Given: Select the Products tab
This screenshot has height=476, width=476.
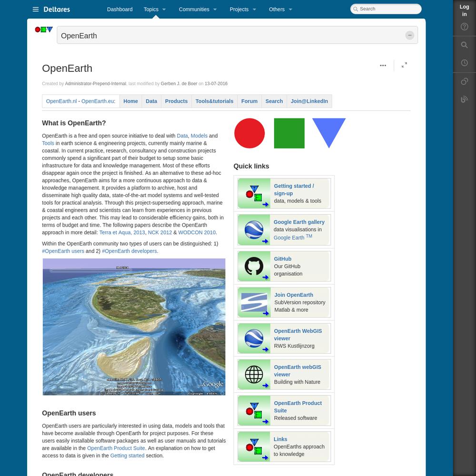Looking at the screenshot, I should [176, 101].
